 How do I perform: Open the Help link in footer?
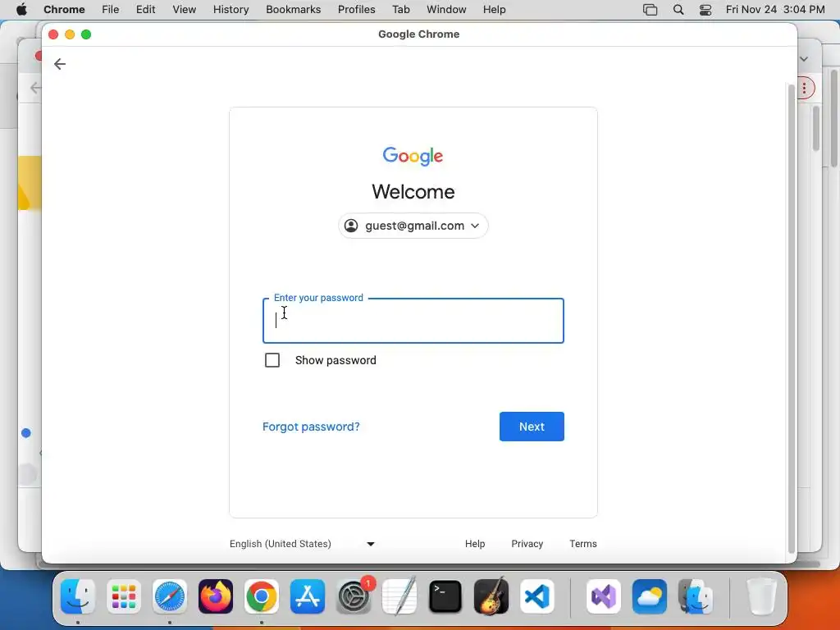(475, 544)
